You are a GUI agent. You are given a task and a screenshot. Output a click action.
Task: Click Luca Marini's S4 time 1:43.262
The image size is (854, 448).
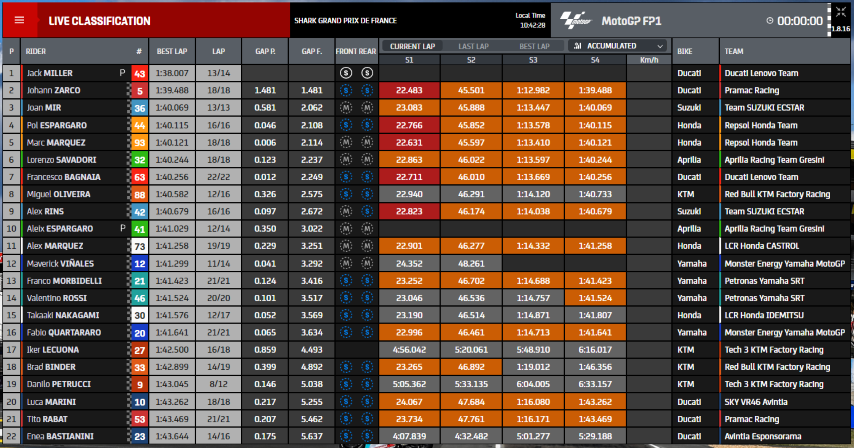595,402
